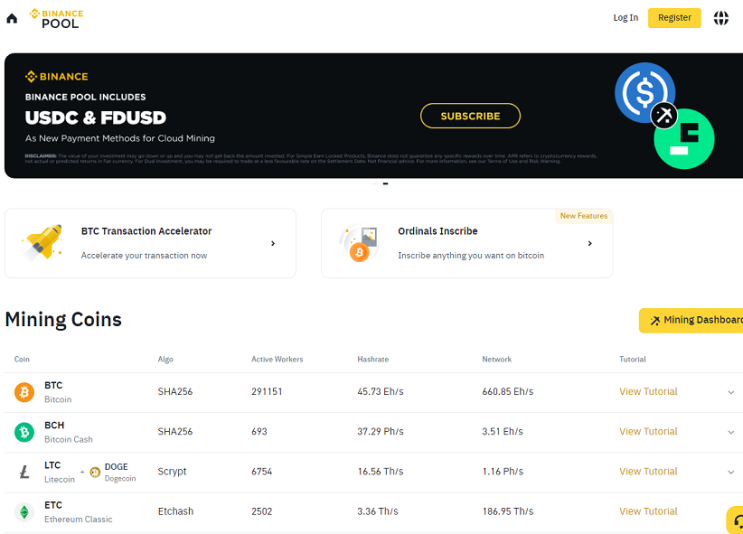Click the Active Workers column header
743x534 pixels.
click(277, 359)
